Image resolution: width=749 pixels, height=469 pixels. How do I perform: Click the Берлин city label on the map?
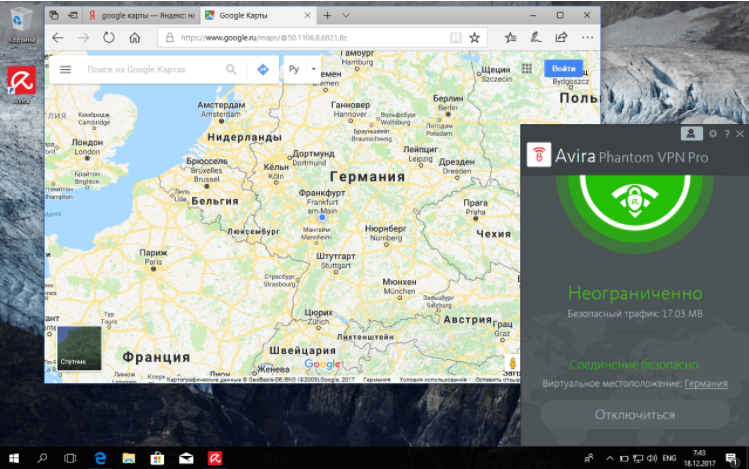click(x=448, y=98)
